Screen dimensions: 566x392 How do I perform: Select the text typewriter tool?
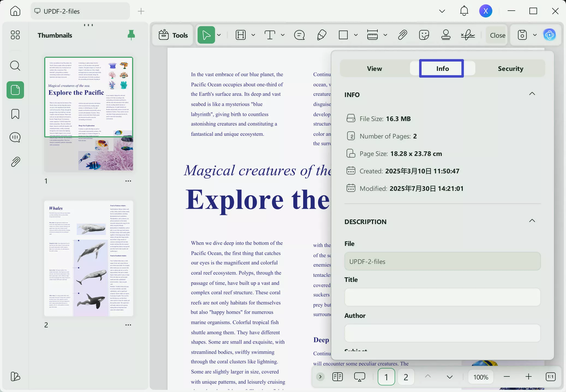(270, 35)
